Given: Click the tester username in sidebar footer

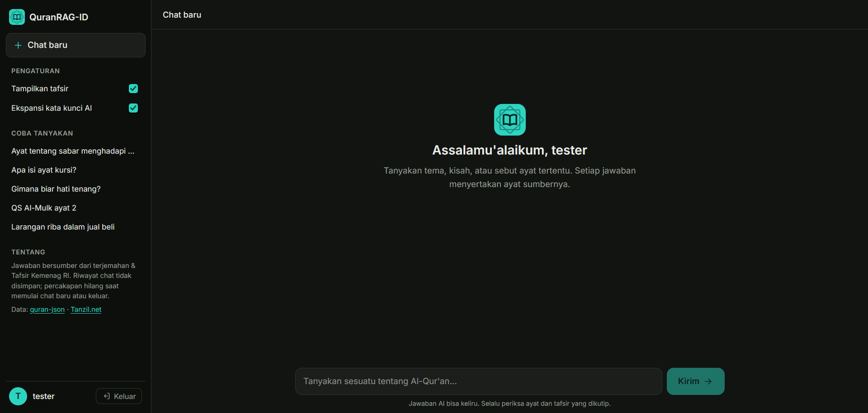Looking at the screenshot, I should click(x=43, y=396).
